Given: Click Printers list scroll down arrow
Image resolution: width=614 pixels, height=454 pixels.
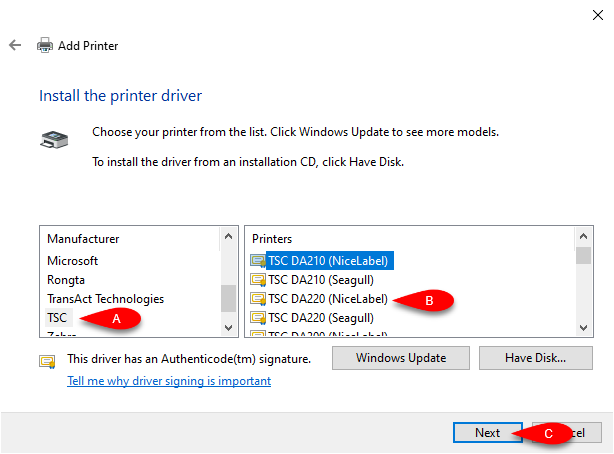Looking at the screenshot, I should click(583, 327).
